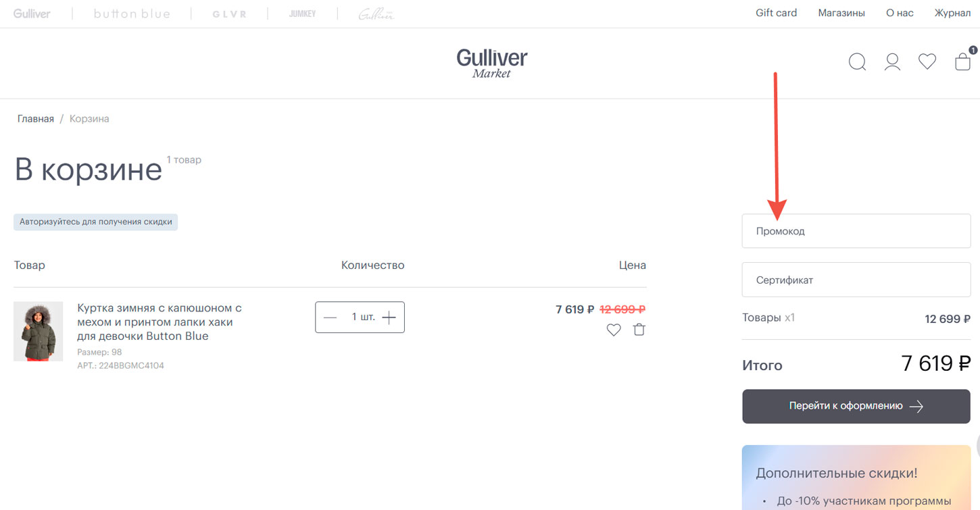Click the Размер: 98 text
The height and width of the screenshot is (510, 980).
click(99, 352)
